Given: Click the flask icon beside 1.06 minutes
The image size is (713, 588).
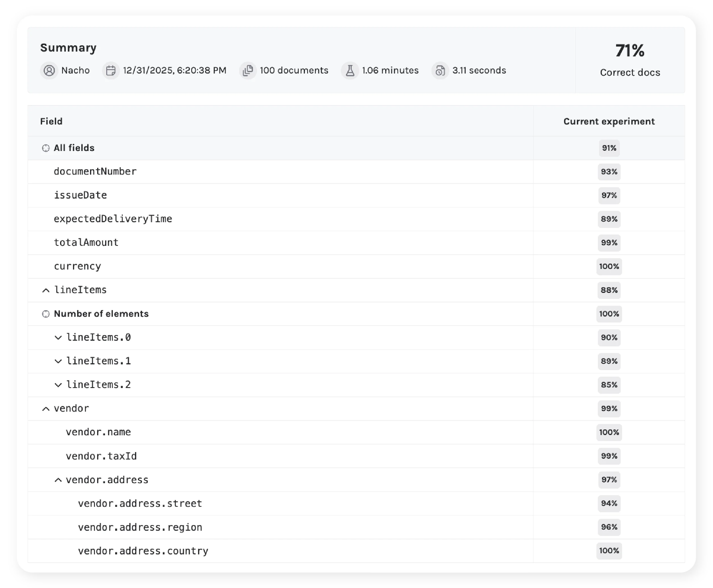Looking at the screenshot, I should (350, 70).
